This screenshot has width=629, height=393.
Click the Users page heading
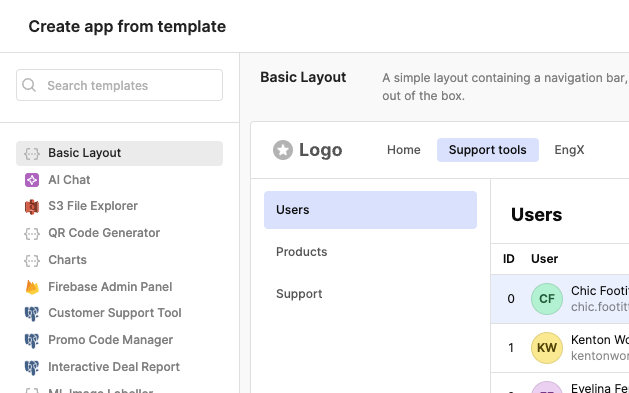[536, 215]
